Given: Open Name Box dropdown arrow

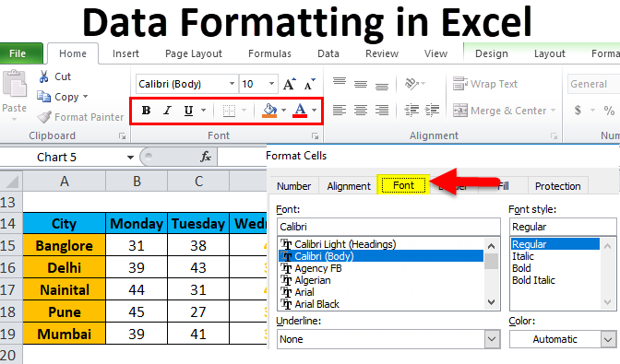Looking at the screenshot, I should 130,158.
